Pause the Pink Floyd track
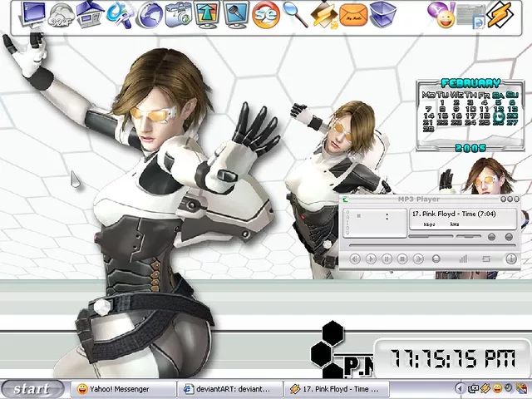The image size is (532, 399). coord(387,259)
